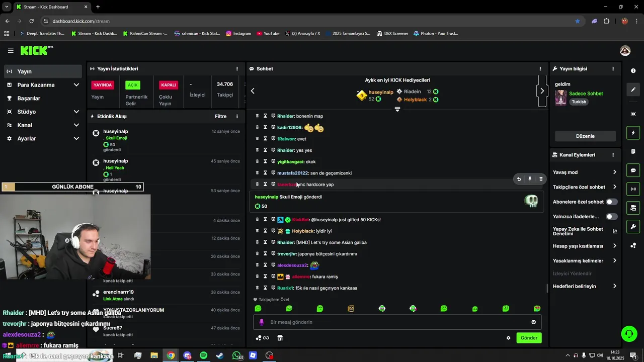Collapse the gift leaderboard with drag handle
The image size is (644, 362).
point(397,109)
